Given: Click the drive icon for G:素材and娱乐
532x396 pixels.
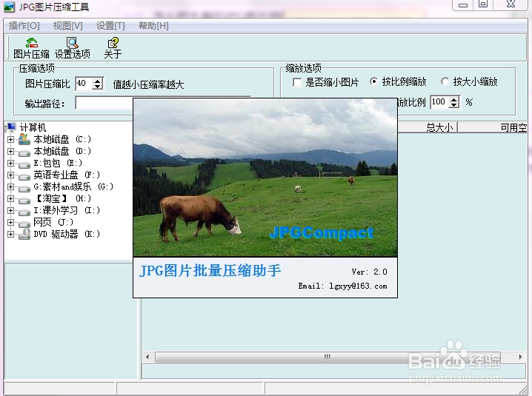Looking at the screenshot, I should (24, 187).
